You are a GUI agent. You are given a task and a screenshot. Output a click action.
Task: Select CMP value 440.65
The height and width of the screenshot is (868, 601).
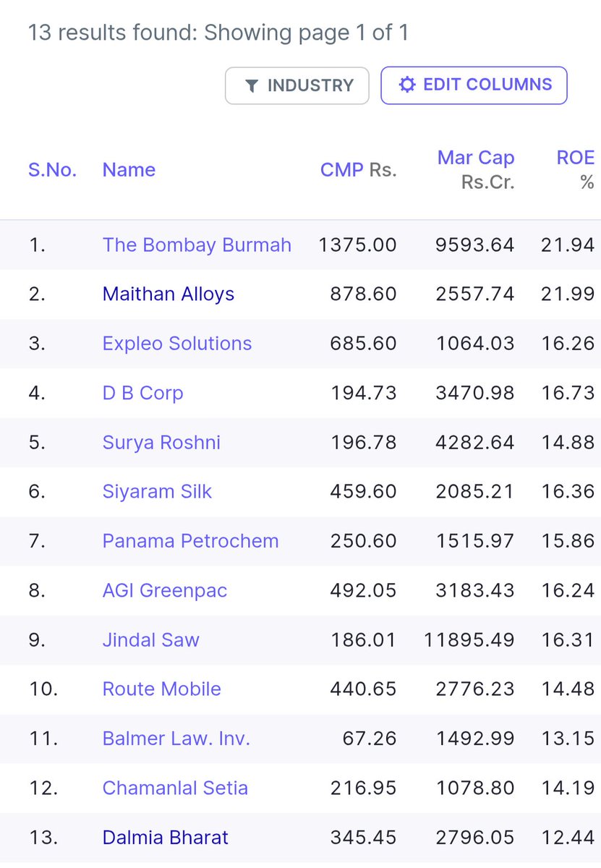[364, 689]
